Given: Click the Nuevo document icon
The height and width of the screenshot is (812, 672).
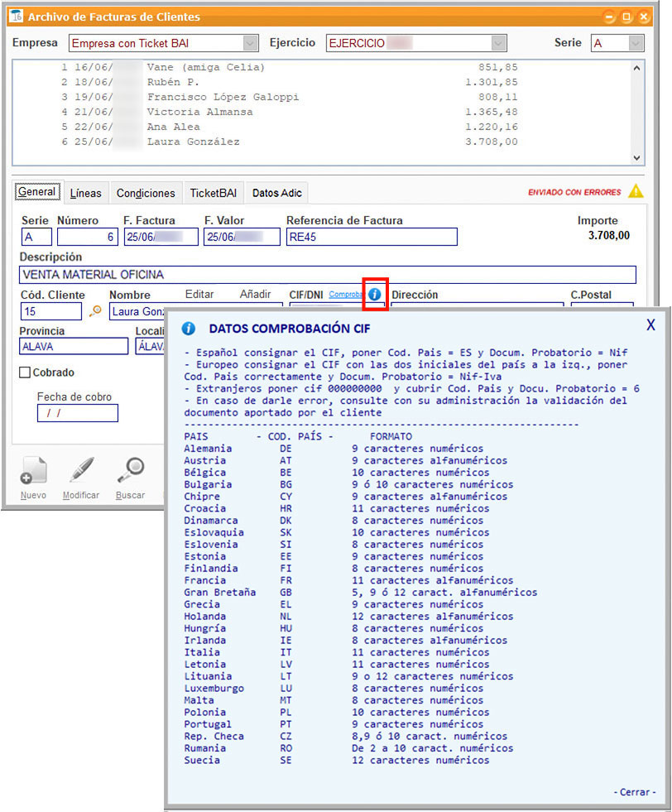Looking at the screenshot, I should pyautogui.click(x=34, y=470).
